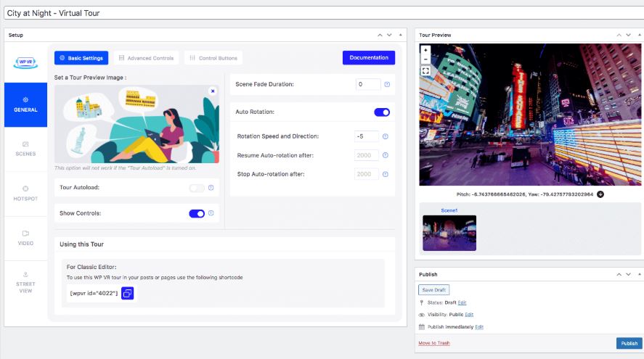Enable the Tour Autoload toggle
Screen dimensions: 644x359
click(196, 188)
